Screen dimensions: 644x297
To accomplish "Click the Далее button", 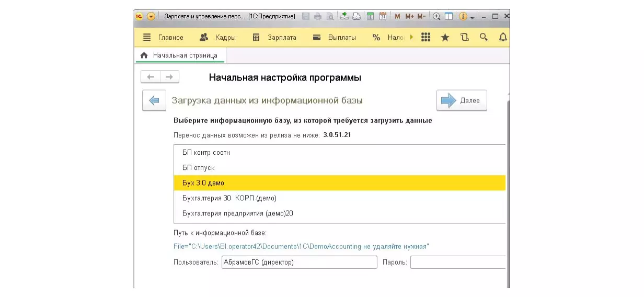I will point(462,100).
